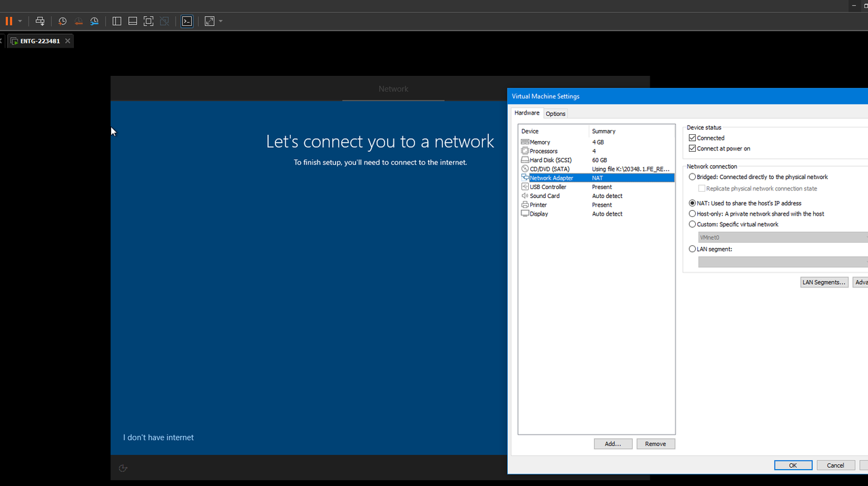Click the Virtual Machine Settings title bar
The width and height of the screenshot is (868, 486).
688,96
